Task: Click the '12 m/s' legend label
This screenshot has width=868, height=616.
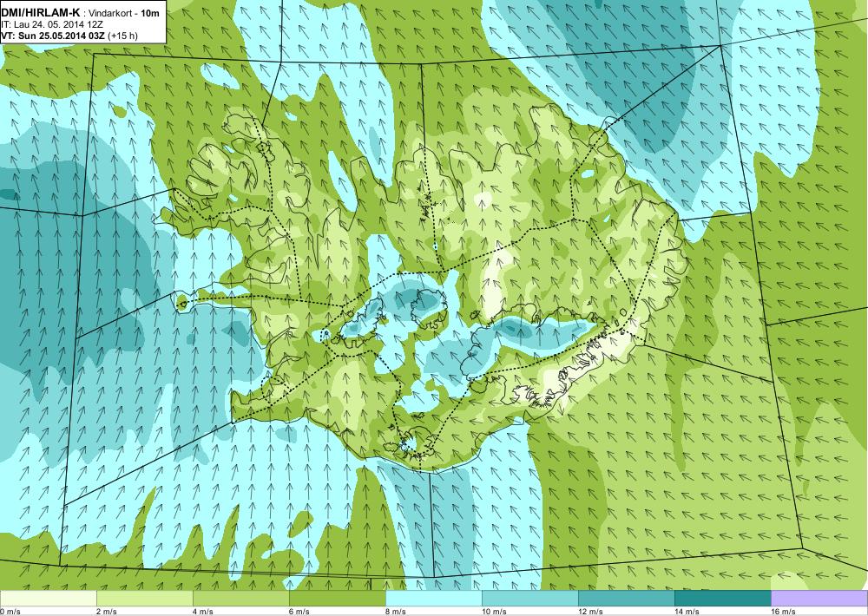Action: [x=590, y=611]
